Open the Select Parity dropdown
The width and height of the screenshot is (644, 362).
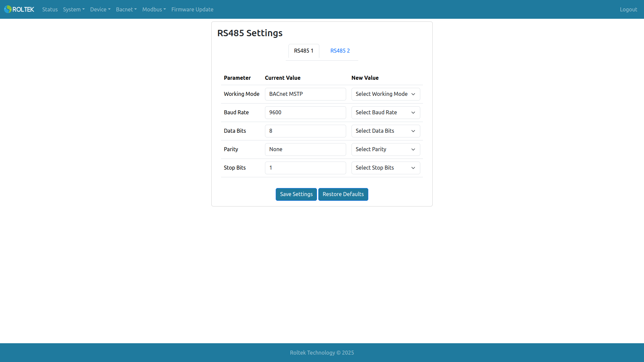pyautogui.click(x=386, y=149)
